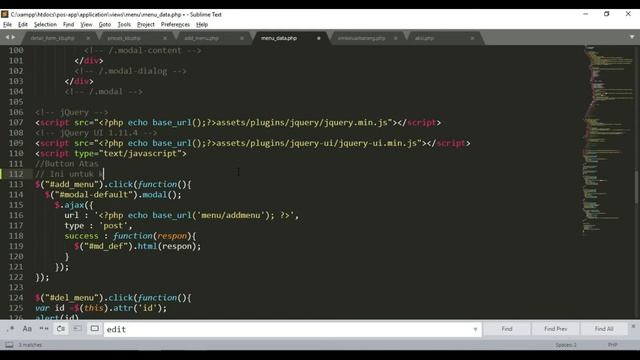The width and height of the screenshot is (640, 360).
Task: Open the Edit menu
Action: tap(23, 24)
